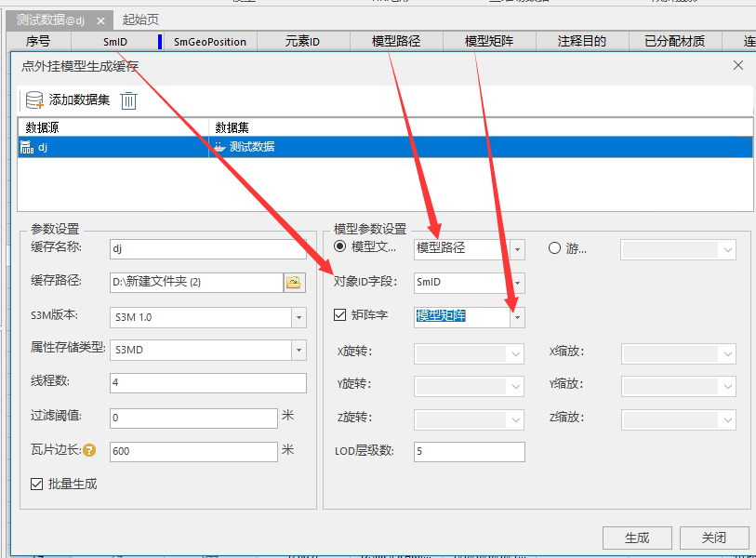Click the add dataset icon
The height and width of the screenshot is (558, 756).
[34, 100]
